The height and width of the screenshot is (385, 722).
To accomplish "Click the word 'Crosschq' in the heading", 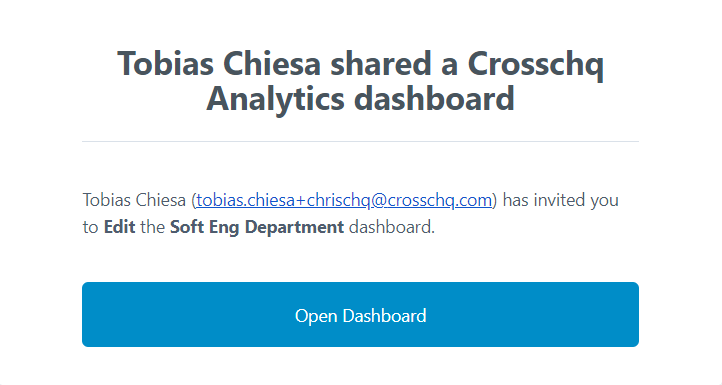I will coord(536,64).
